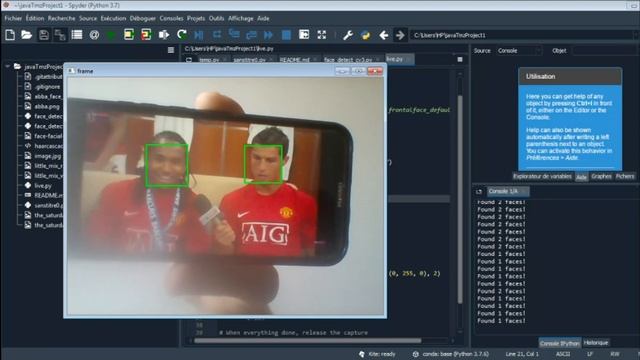Start debugging with the Debug icon

(x=199, y=35)
